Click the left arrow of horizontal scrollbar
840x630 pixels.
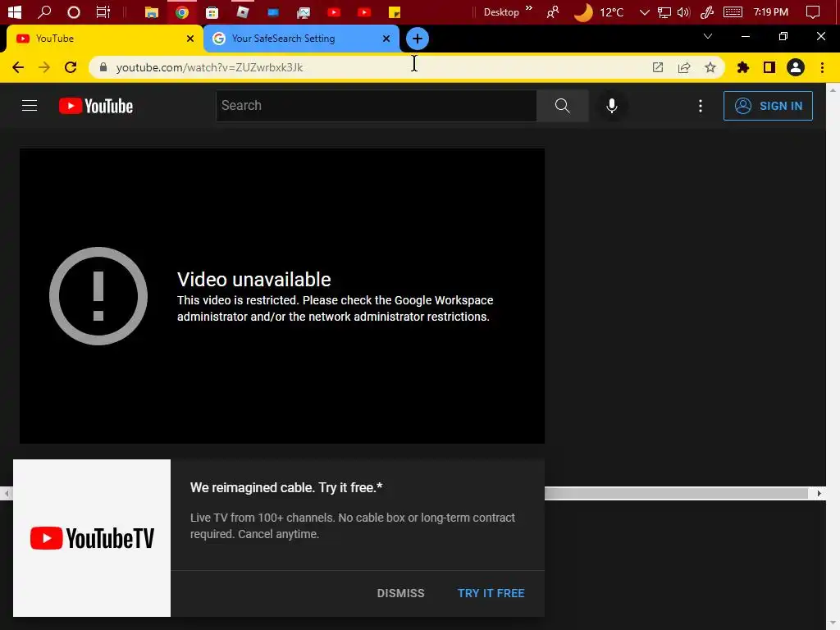[x=7, y=493]
